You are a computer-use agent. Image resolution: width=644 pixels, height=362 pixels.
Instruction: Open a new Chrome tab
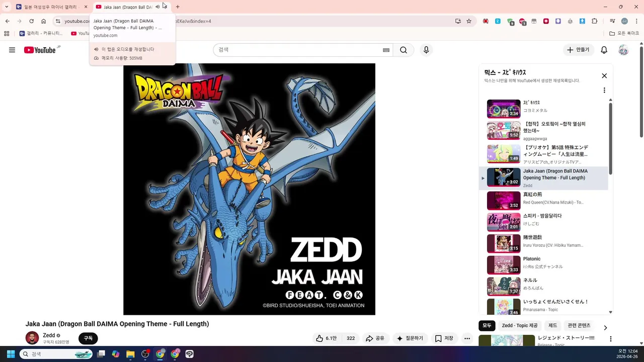click(178, 7)
